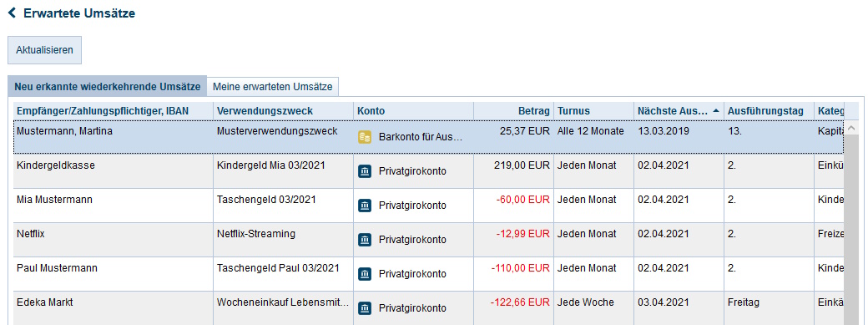Go back using the chevron beside Erwartete Umsätze
868x325 pixels.
click(x=13, y=13)
